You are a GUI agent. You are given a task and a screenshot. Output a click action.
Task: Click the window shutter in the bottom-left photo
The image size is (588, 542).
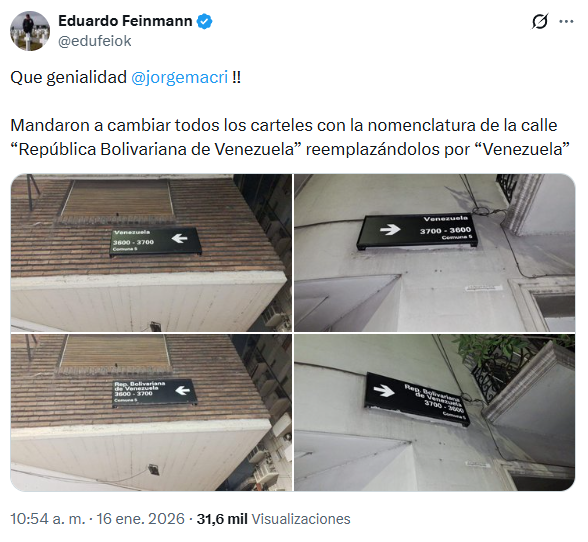tap(114, 352)
